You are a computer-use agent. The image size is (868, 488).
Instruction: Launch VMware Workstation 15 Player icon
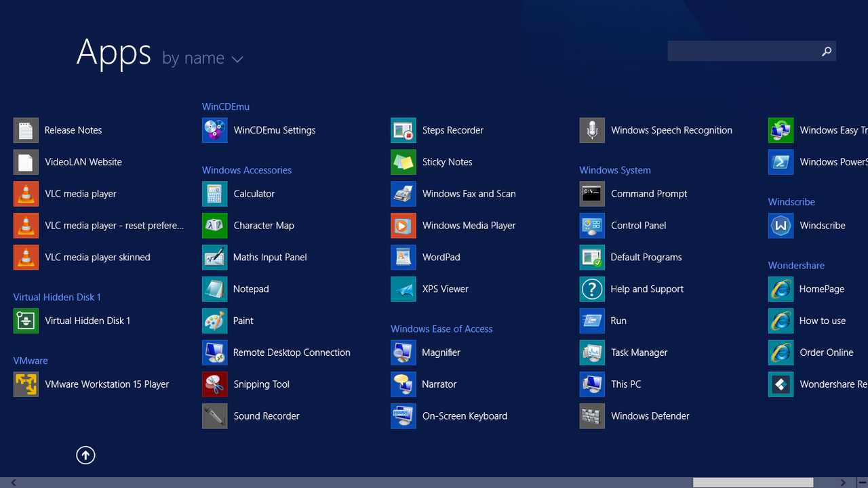point(26,384)
